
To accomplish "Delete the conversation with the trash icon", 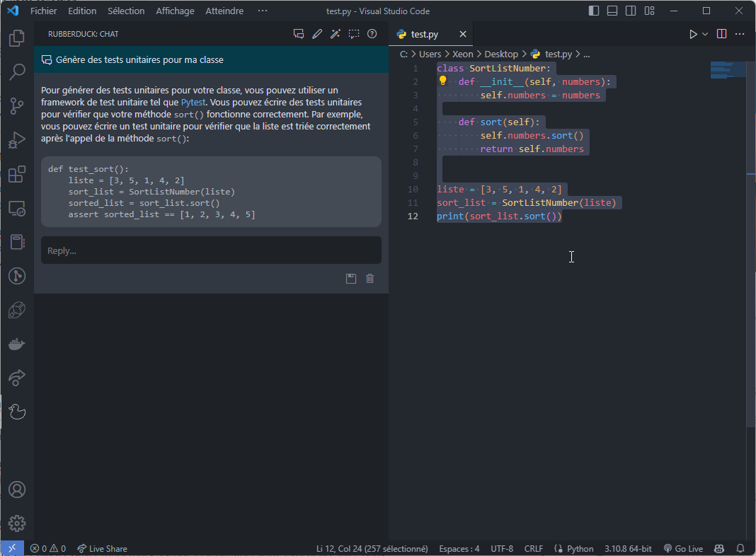I will (x=370, y=279).
